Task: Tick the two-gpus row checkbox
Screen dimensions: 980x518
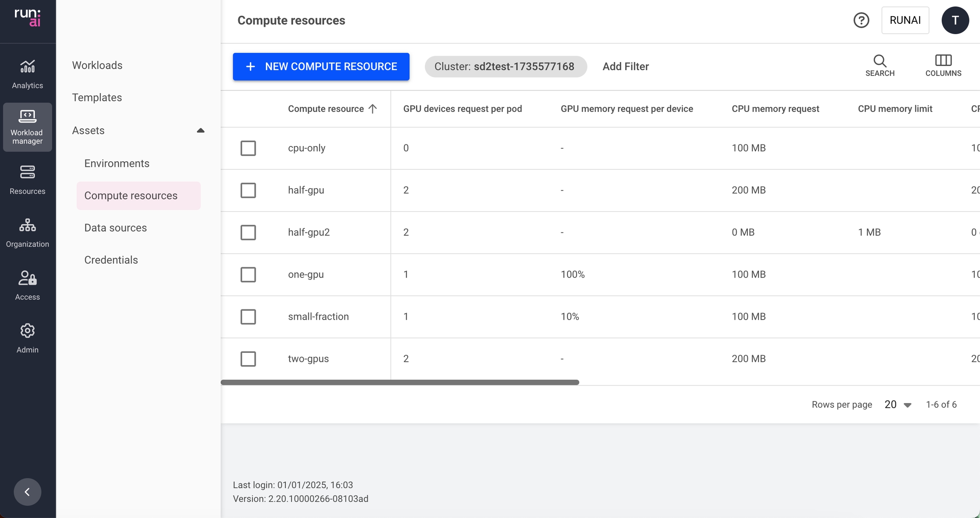Action: click(x=248, y=359)
